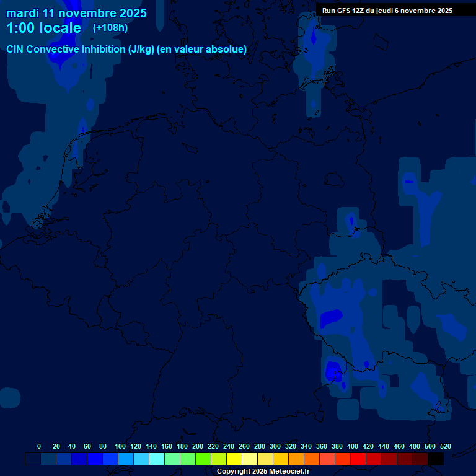Select the "1:00 locale" time label

43,28
